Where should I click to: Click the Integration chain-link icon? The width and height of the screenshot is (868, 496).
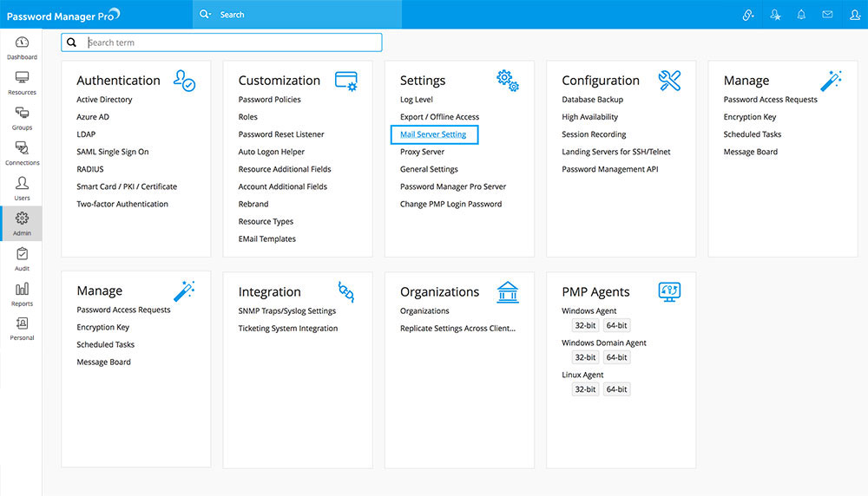tap(346, 291)
